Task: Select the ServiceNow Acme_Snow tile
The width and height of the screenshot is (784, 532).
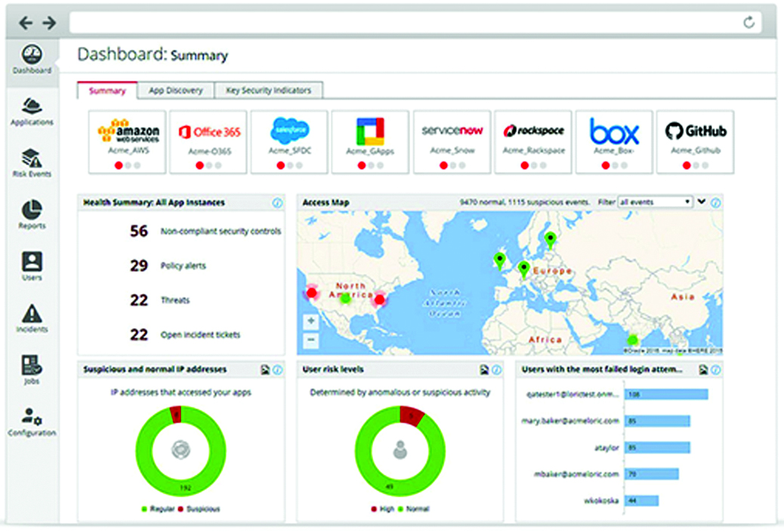Action: click(452, 143)
